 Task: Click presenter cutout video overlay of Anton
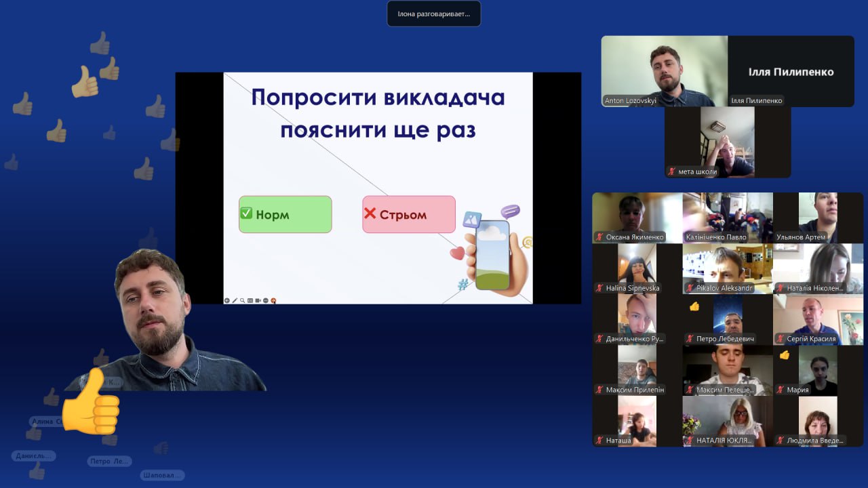pos(165,320)
